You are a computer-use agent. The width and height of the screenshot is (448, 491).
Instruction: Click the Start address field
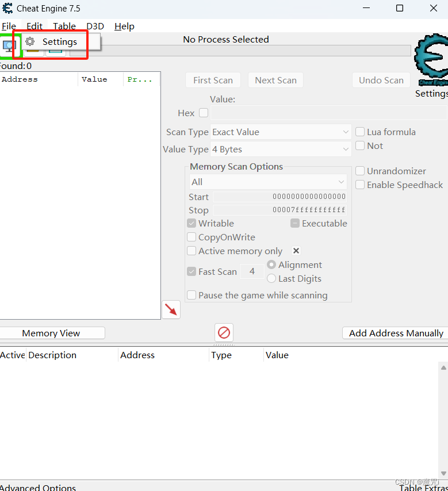pyautogui.click(x=279, y=197)
